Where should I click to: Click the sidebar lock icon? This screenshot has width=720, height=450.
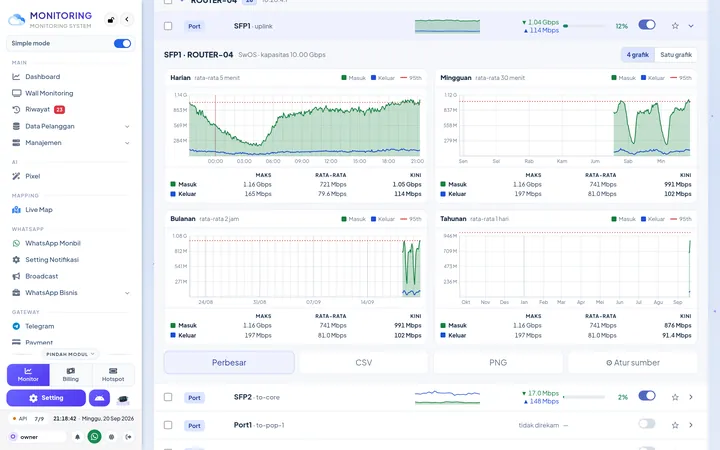(111, 20)
